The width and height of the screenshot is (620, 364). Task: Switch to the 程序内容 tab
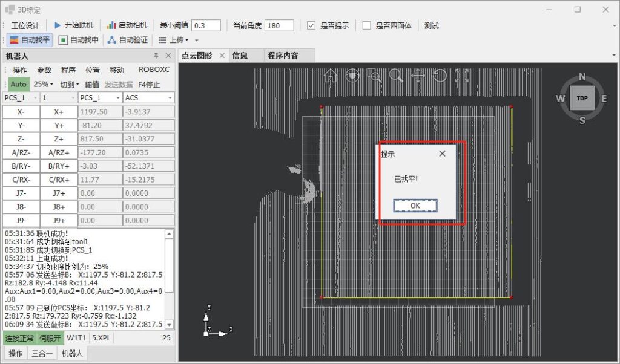point(283,56)
